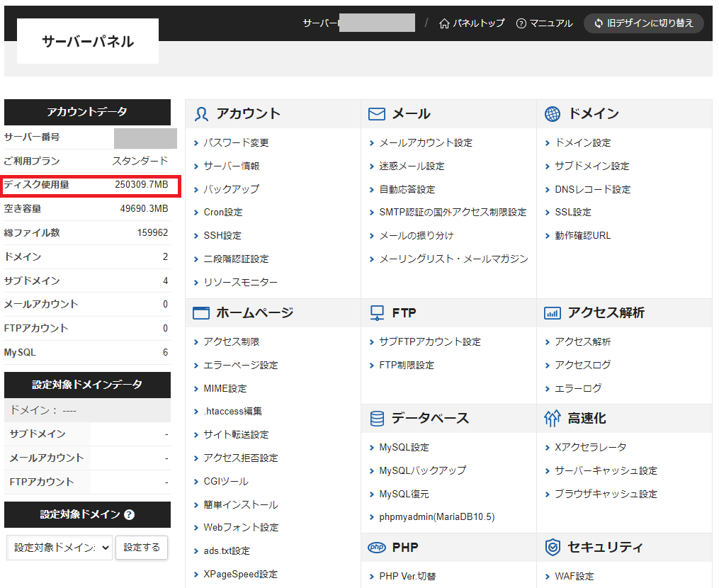Open XPageSpeed設定 link
The height and width of the screenshot is (588, 719).
click(x=240, y=575)
